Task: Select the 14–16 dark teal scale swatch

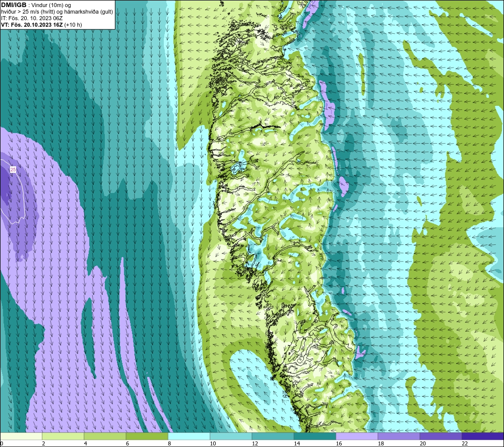Action: (315, 436)
